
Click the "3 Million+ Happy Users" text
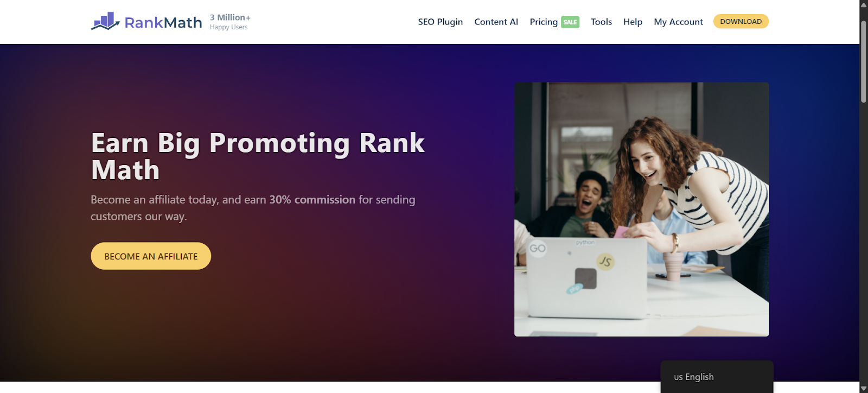(x=230, y=22)
